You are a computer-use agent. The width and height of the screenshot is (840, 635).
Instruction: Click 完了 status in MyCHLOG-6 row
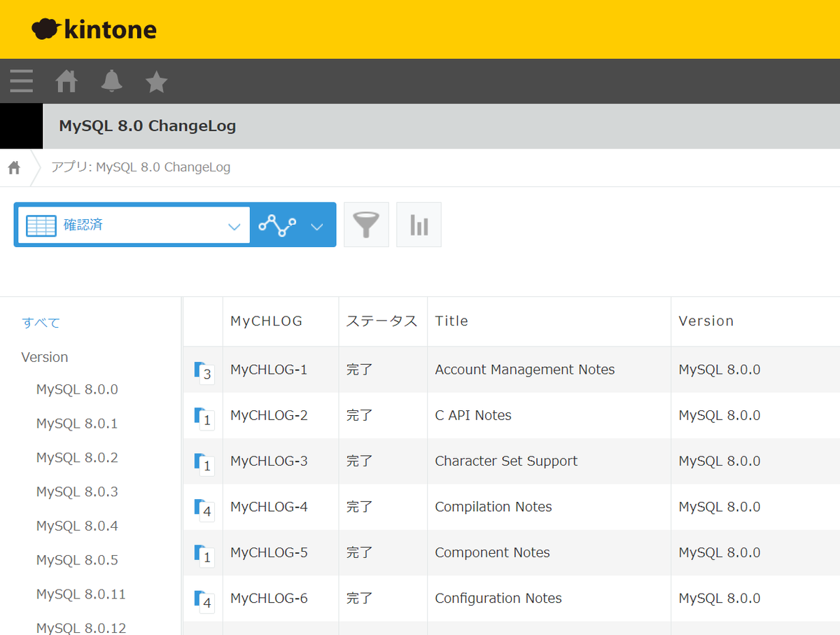click(x=360, y=599)
